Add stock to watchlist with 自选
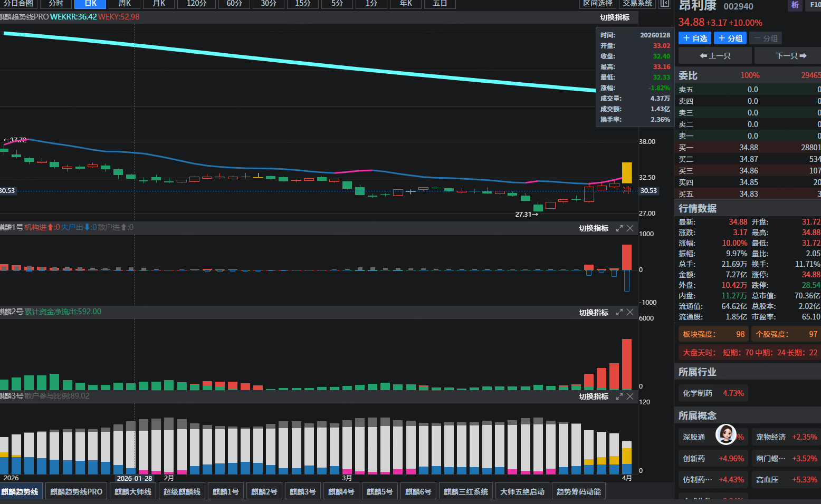The height and width of the screenshot is (504, 821). (694, 38)
